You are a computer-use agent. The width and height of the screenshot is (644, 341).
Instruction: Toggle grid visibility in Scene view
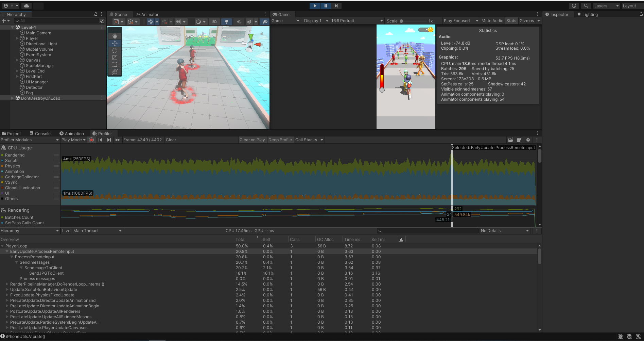[x=151, y=22]
